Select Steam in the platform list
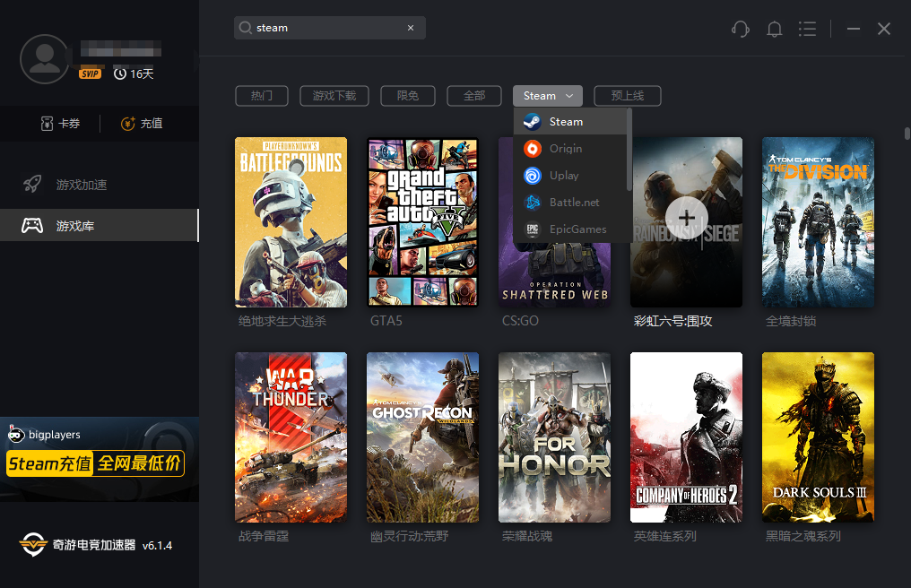This screenshot has height=588, width=911. (x=570, y=121)
